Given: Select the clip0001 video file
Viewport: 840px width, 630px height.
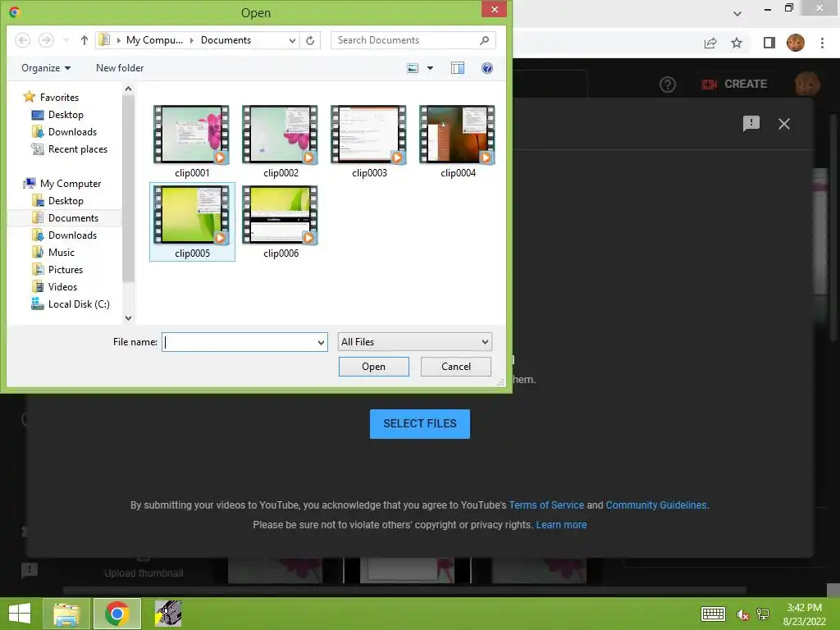Looking at the screenshot, I should pyautogui.click(x=192, y=141).
